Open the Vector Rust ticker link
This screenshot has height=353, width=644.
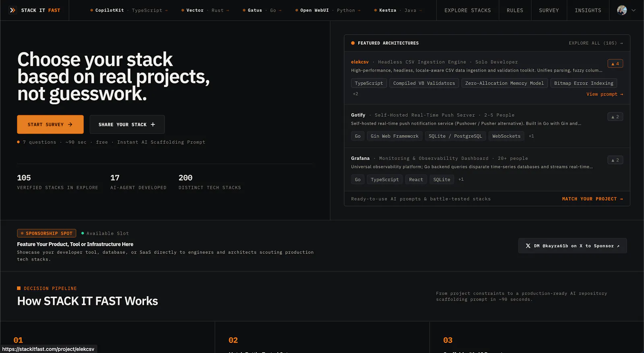click(205, 10)
